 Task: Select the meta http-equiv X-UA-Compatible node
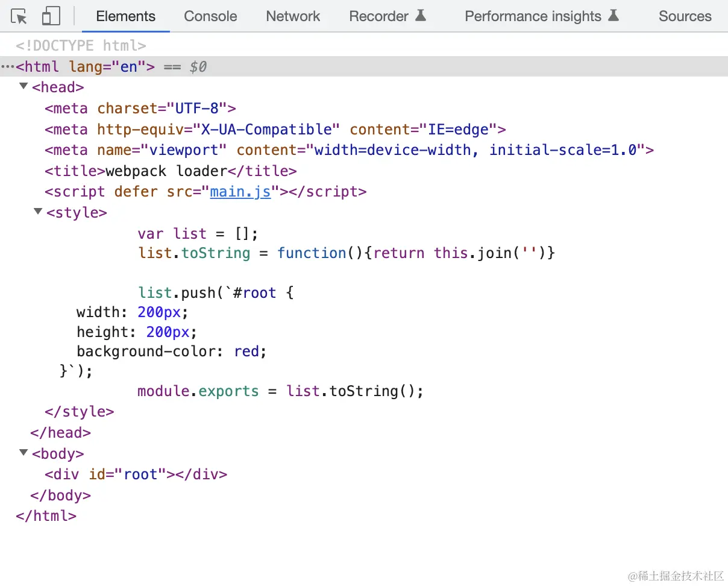(x=275, y=130)
